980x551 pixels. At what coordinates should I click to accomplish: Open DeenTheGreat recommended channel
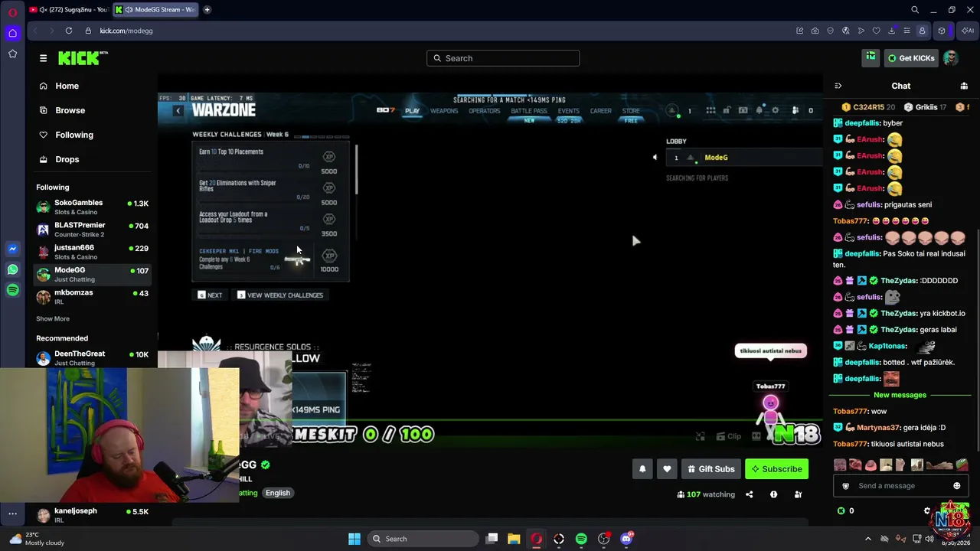pos(93,357)
